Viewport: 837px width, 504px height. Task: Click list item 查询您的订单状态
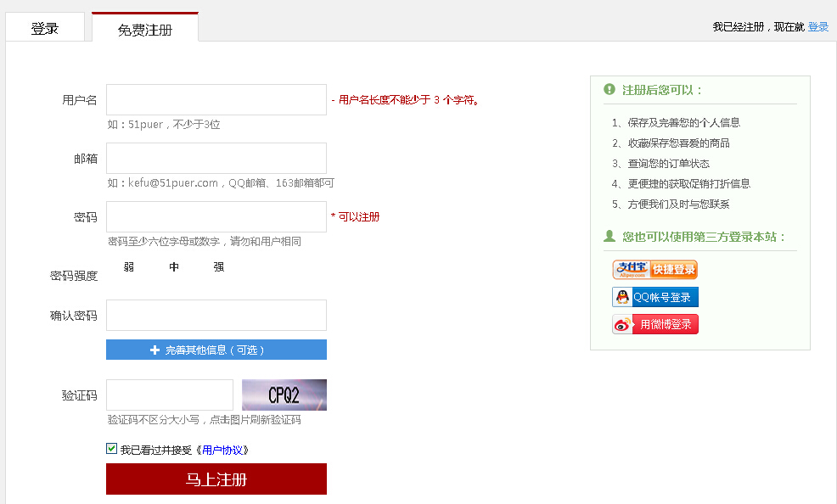668,163
